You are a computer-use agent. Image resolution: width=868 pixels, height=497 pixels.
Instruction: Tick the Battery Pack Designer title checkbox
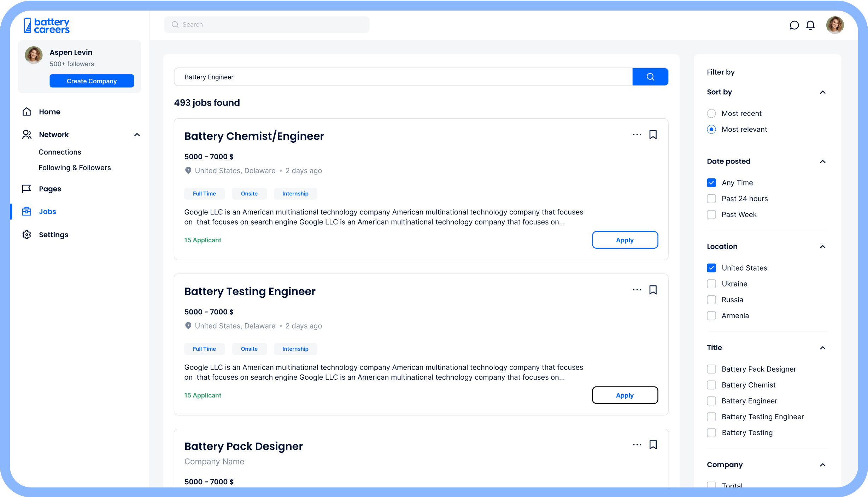(x=711, y=369)
